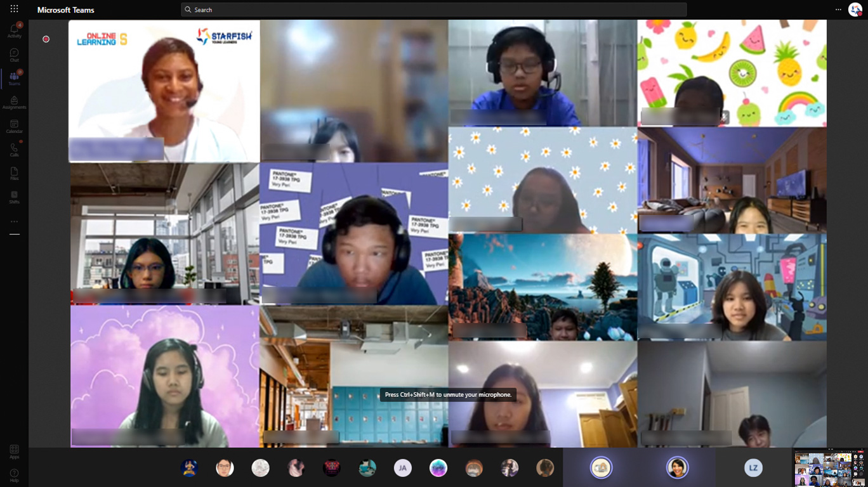Select Teams in the left sidebar
The width and height of the screenshot is (868, 487).
(x=14, y=79)
